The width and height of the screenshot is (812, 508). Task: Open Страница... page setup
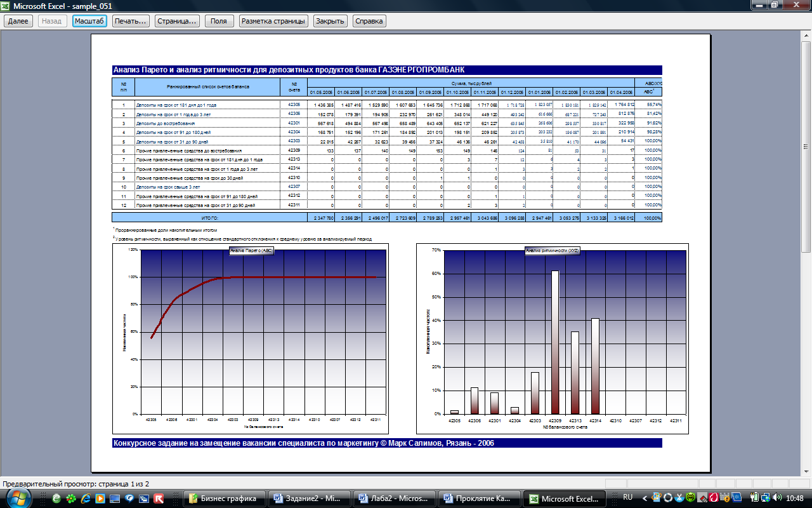click(178, 21)
